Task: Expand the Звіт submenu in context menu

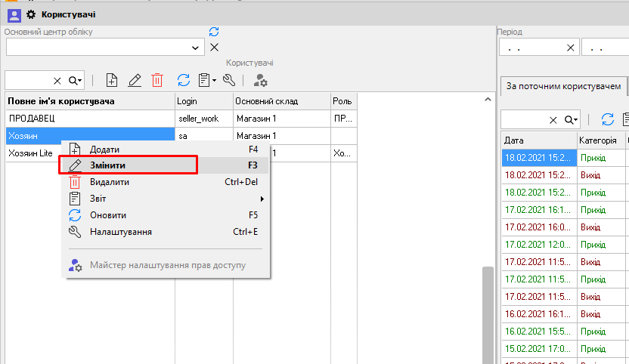Action: pos(262,199)
